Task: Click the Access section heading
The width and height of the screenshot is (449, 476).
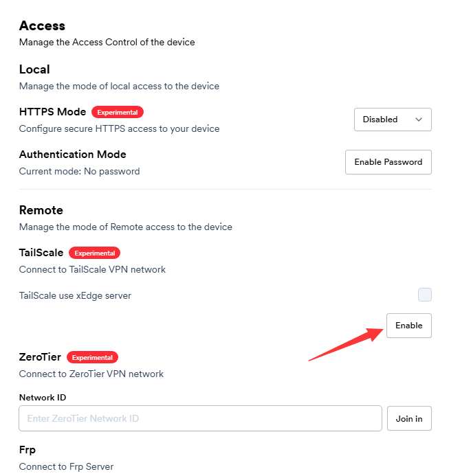Action: (x=42, y=26)
